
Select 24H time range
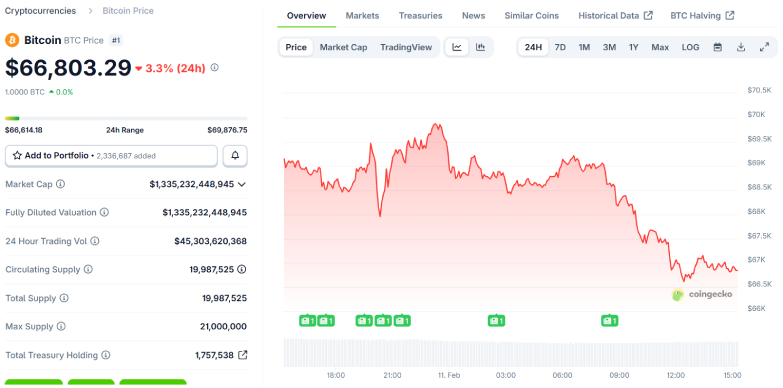533,47
